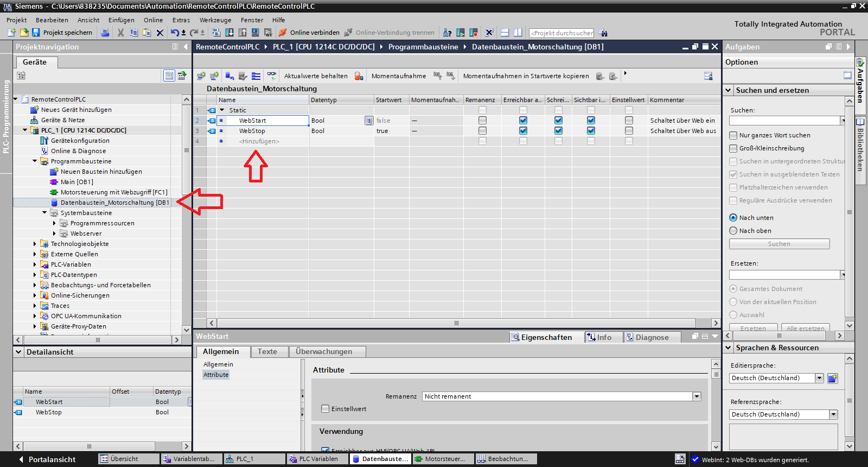Viewport: 868px width, 467px height.
Task: Select 'Nach unten' radio button
Action: pyautogui.click(x=733, y=218)
